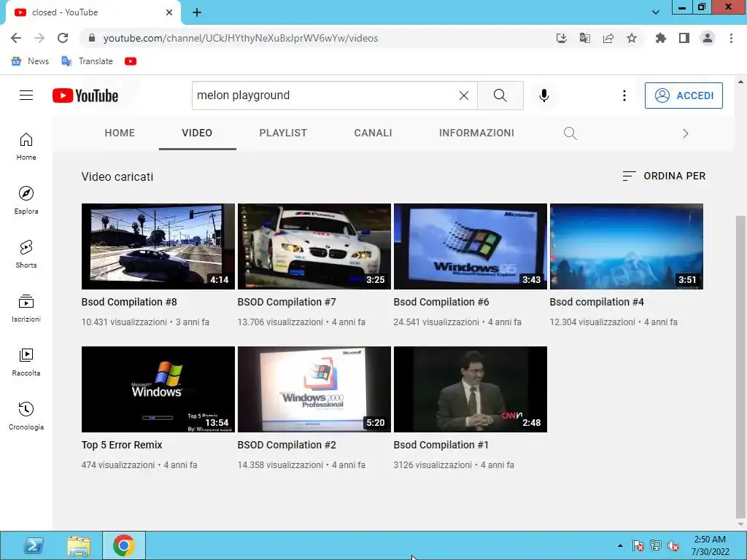Switch to the PLAYLIST tab
Image resolution: width=747 pixels, height=560 pixels.
point(283,133)
